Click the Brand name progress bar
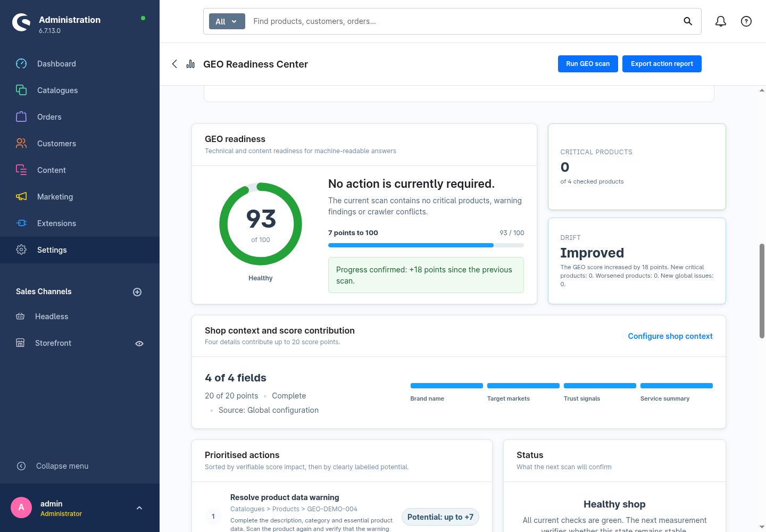This screenshot has width=766, height=532. 447,386
